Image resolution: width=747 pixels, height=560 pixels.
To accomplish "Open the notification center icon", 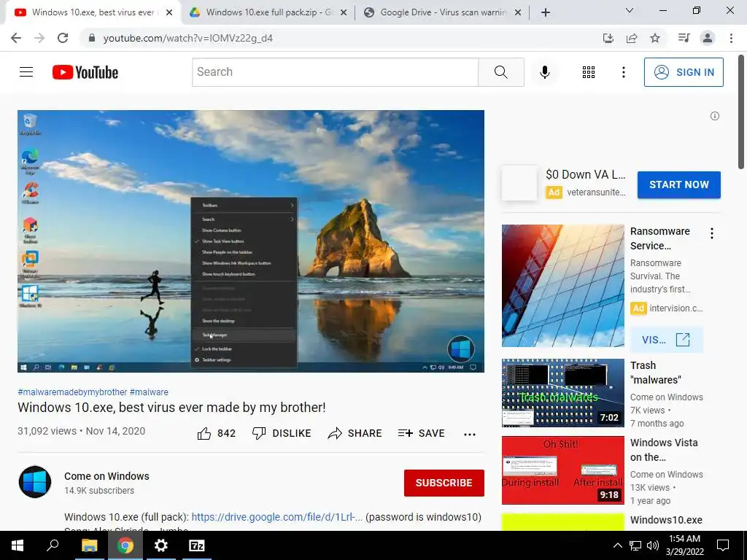I will pyautogui.click(x=723, y=545).
